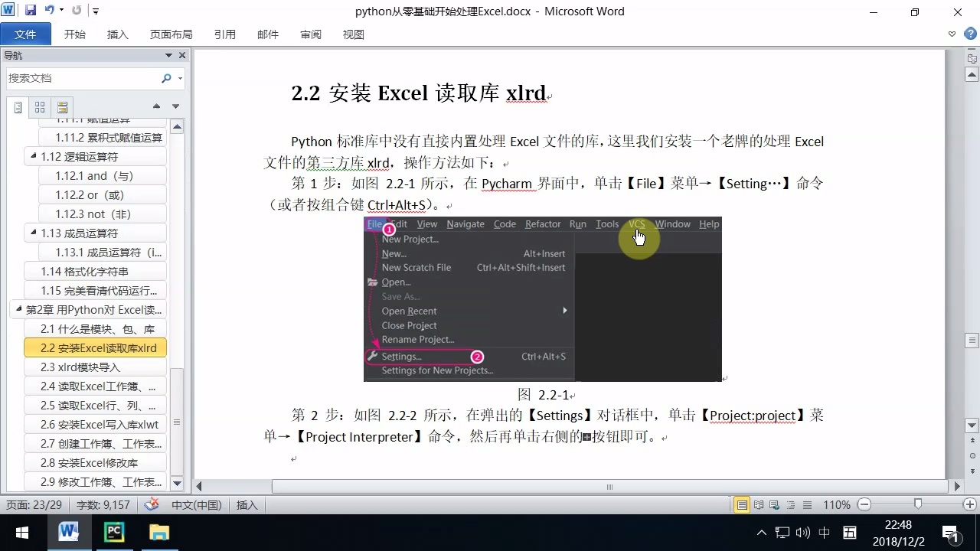The height and width of the screenshot is (551, 980).
Task: Switch navigation pane to search results view
Action: coord(62,107)
